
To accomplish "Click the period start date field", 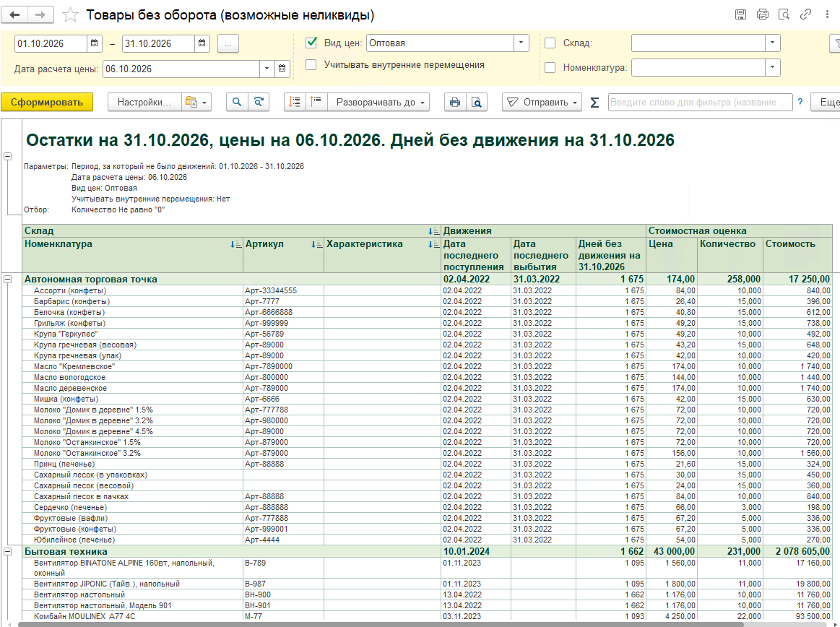I will [x=51, y=43].
